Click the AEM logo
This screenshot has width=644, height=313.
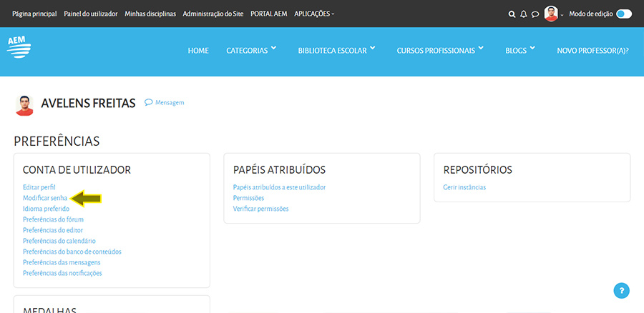[19, 47]
